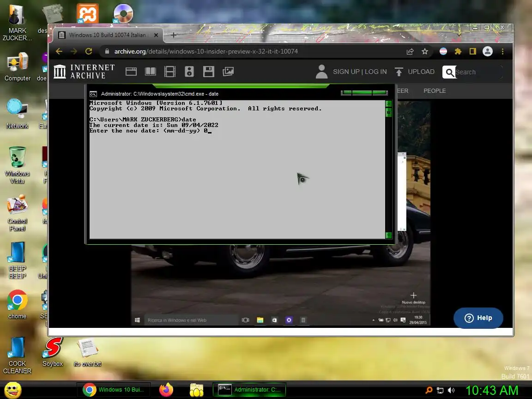The height and width of the screenshot is (399, 532).
Task: Open Chrome three-dot menu
Action: [x=502, y=51]
